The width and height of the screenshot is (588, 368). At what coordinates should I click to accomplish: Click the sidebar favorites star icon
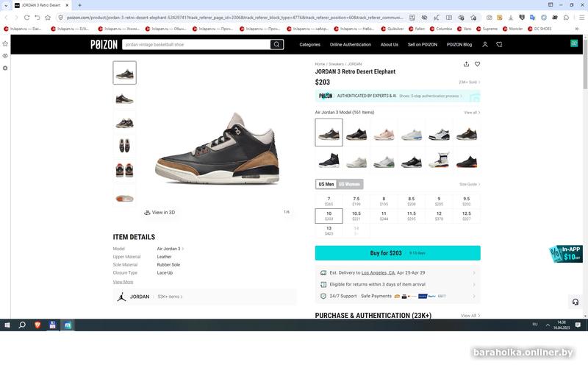5,43
